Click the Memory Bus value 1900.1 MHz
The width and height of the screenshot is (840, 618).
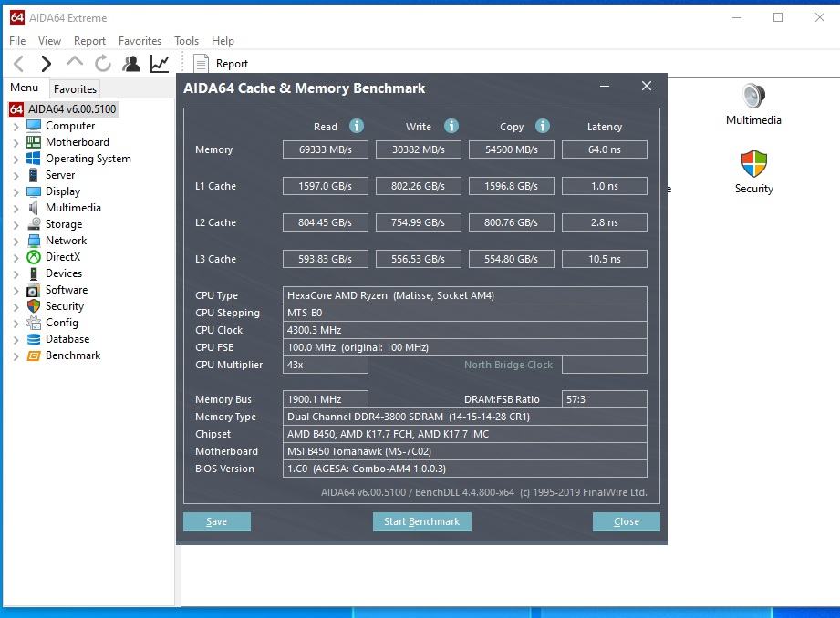coord(326,399)
